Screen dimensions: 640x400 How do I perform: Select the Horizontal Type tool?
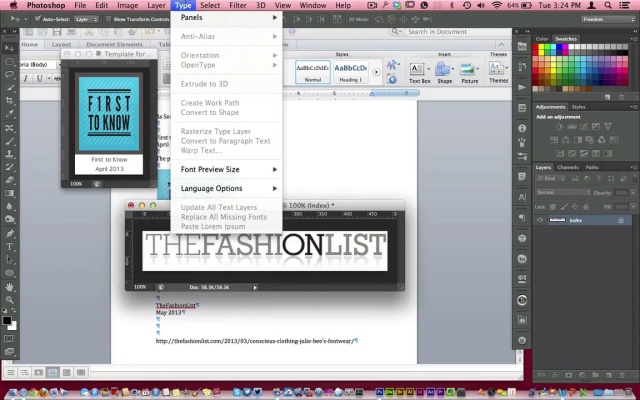point(9,247)
